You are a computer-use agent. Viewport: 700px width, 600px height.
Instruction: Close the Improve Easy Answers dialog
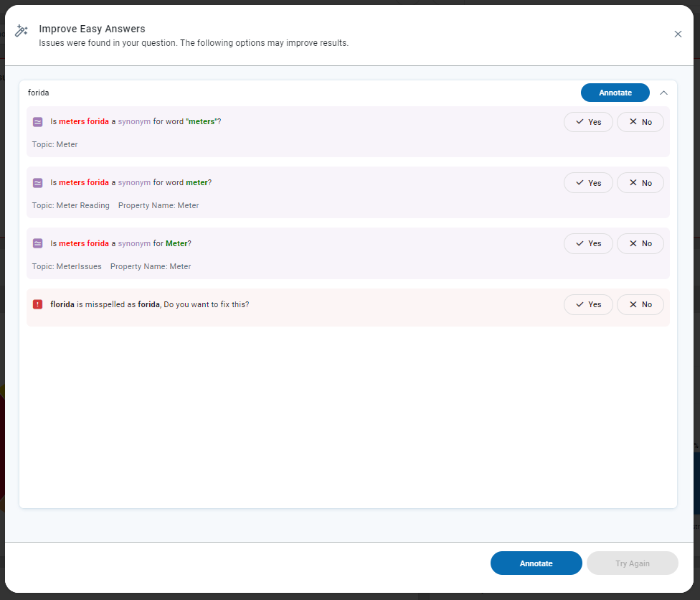coord(678,34)
